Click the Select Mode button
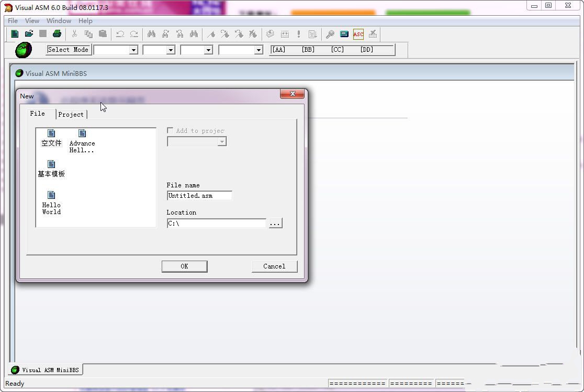Image resolution: width=584 pixels, height=392 pixels. (69, 50)
